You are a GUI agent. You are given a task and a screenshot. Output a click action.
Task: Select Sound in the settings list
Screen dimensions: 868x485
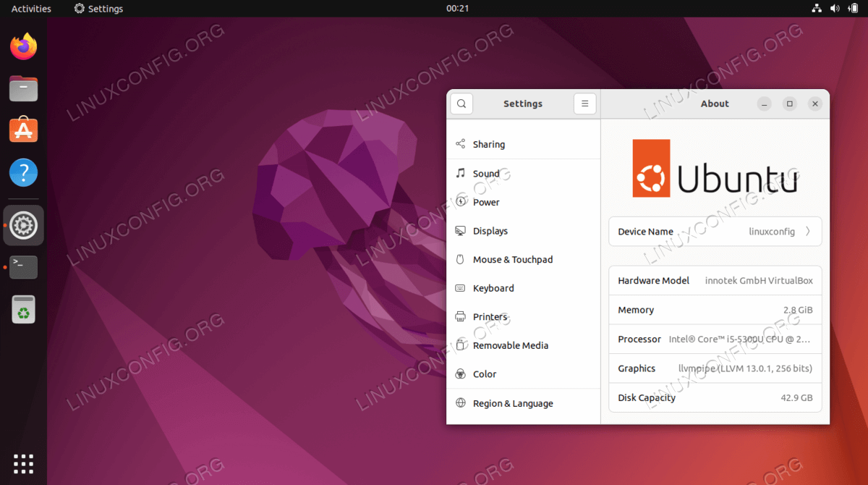point(524,173)
